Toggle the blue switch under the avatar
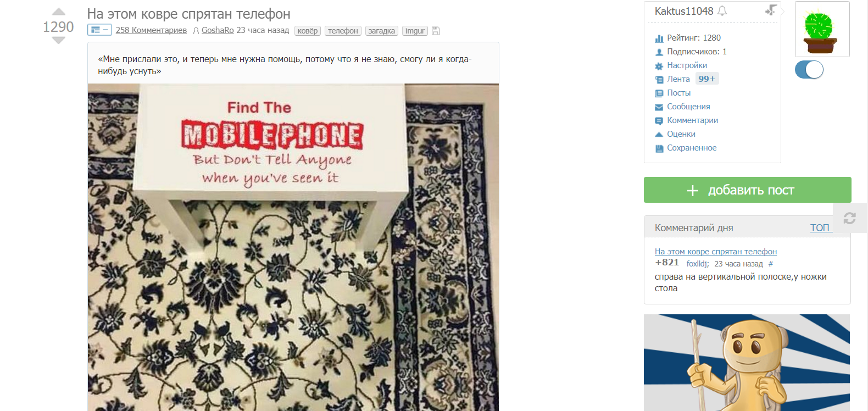This screenshot has height=411, width=868. (x=809, y=70)
